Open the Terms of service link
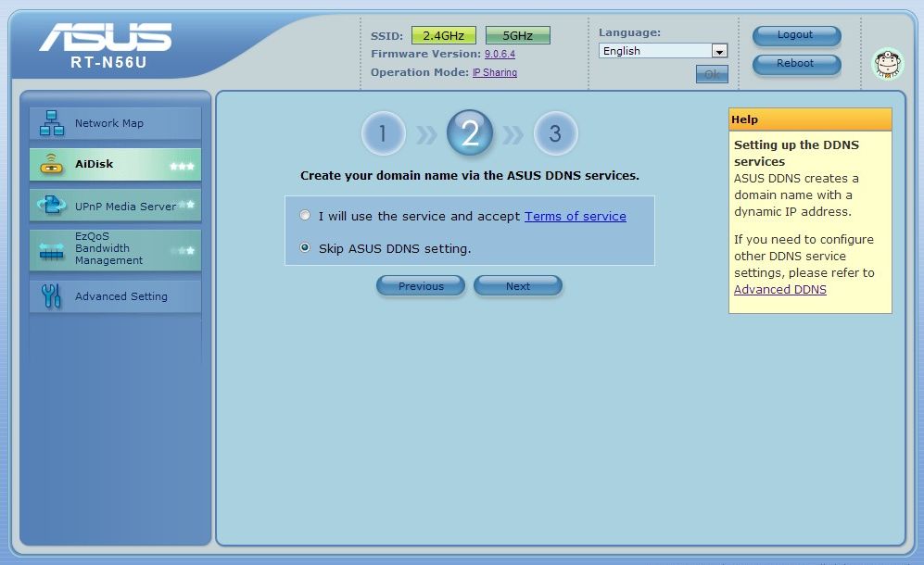Viewport: 924px width, 565px height. coord(575,216)
